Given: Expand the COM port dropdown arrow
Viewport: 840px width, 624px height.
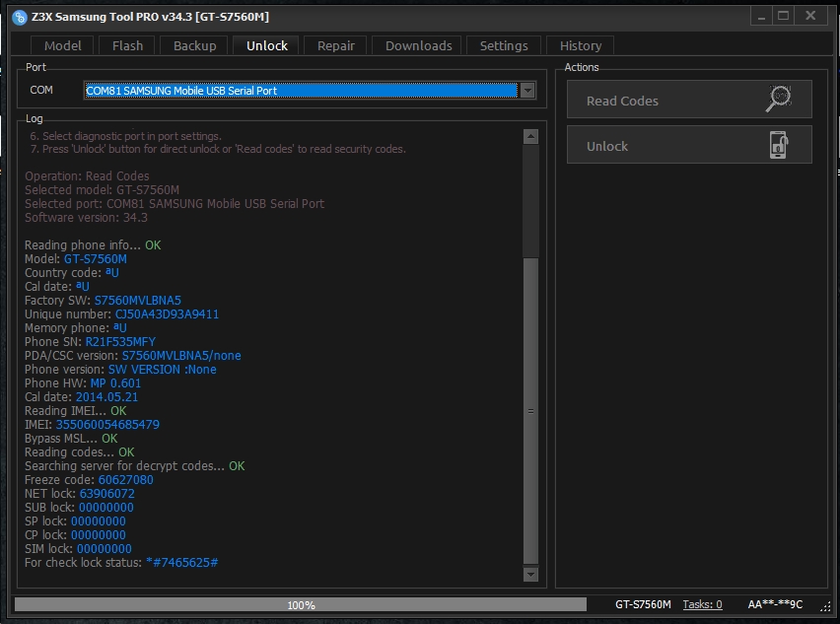Looking at the screenshot, I should (x=527, y=91).
